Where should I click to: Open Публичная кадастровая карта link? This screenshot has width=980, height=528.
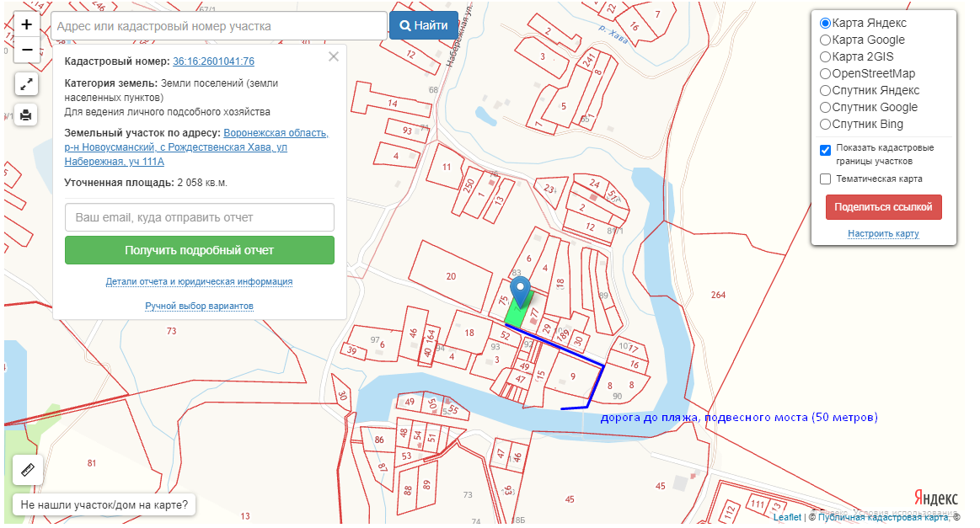[882, 517]
